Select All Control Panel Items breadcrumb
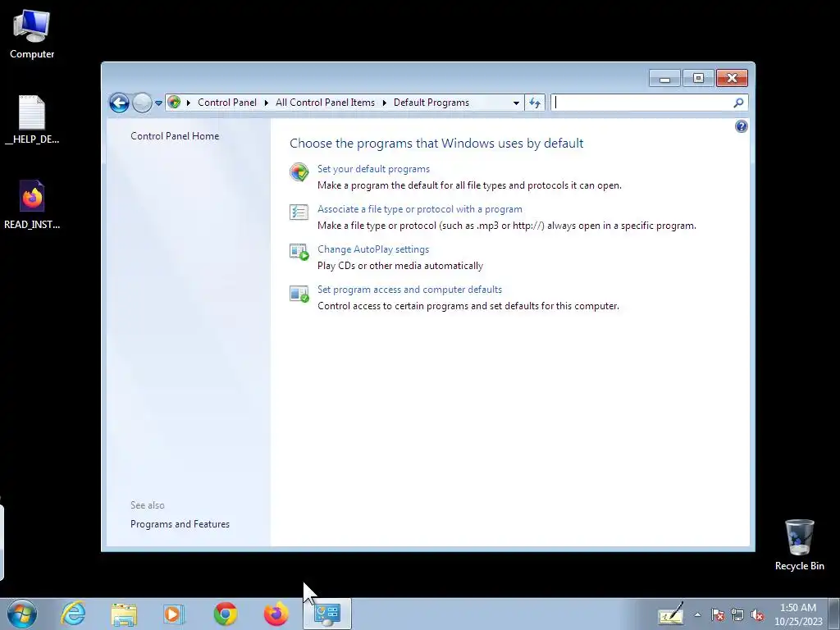 coord(325,103)
